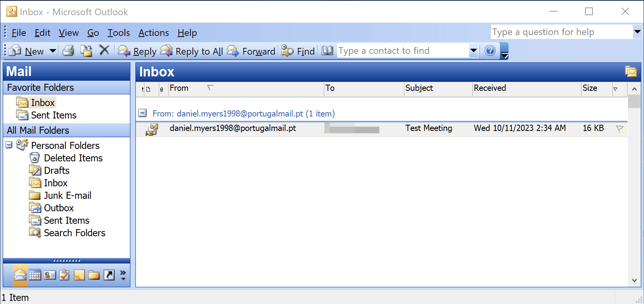Sort by the Size column header
This screenshot has width=644, height=304.
pos(597,89)
